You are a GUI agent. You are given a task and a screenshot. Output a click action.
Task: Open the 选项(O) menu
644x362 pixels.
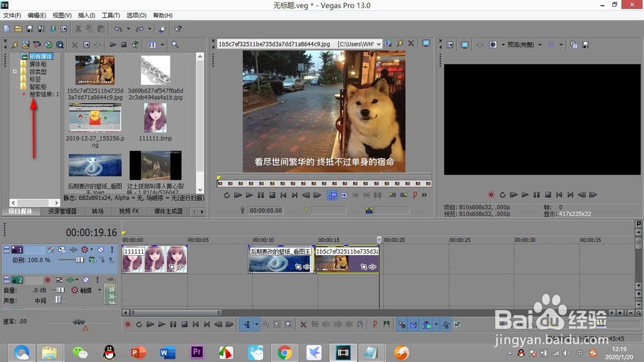point(137,15)
